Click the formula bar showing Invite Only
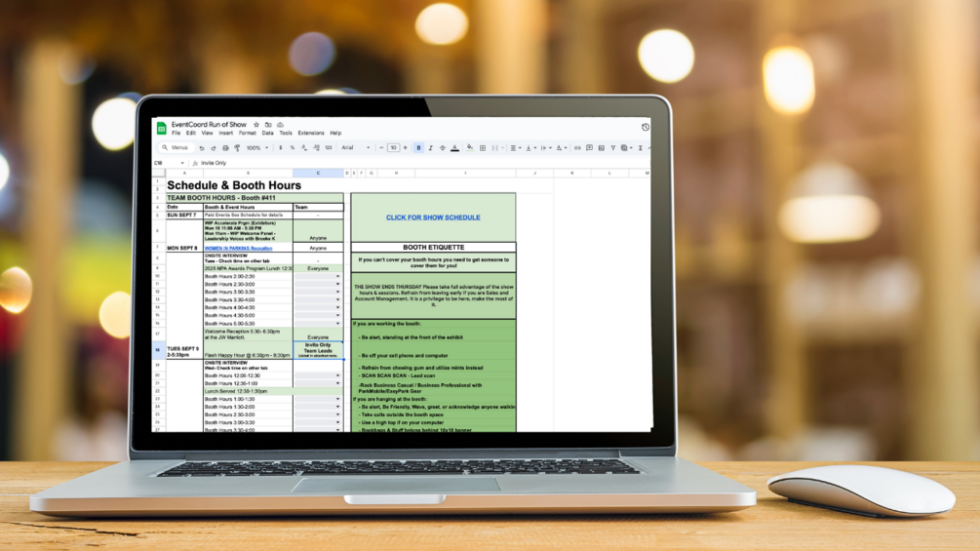Screen dimensions: 980x551 pyautogui.click(x=425, y=163)
